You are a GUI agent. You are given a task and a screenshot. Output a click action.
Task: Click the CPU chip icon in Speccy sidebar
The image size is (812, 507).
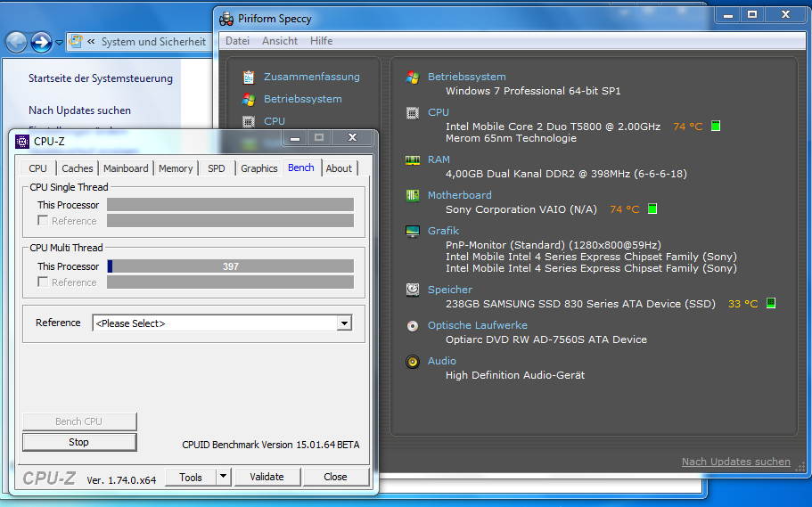249,122
